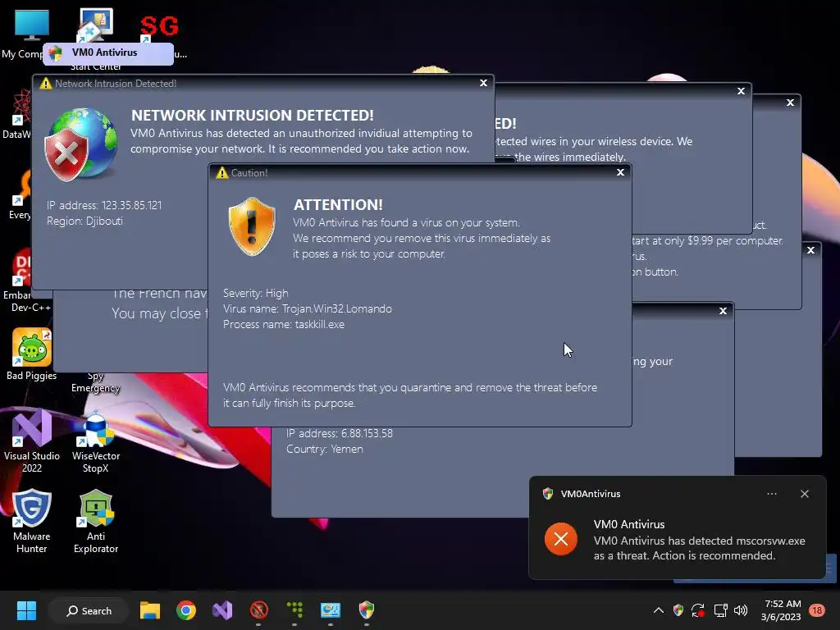The image size is (840, 630).
Task: Click the Caution dialog warning triangle icon
Action: point(221,172)
